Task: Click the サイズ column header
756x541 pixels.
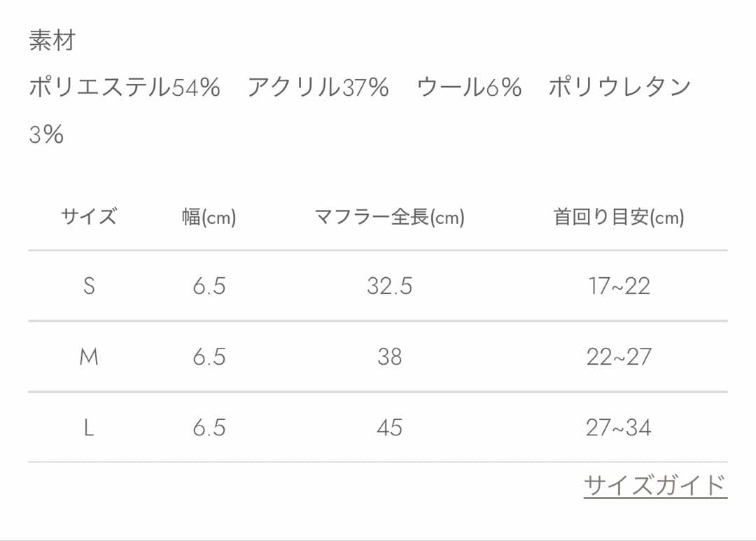Action: pyautogui.click(x=89, y=216)
